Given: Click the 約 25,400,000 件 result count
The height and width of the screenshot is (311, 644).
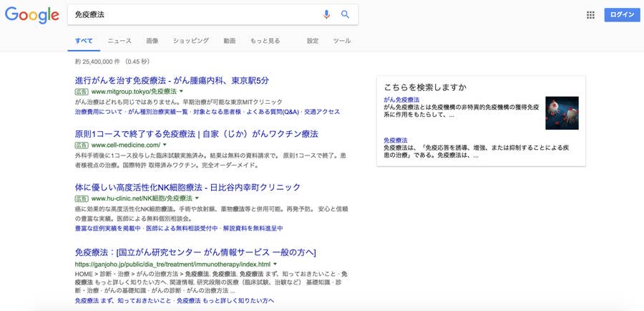Looking at the screenshot, I should (97, 62).
